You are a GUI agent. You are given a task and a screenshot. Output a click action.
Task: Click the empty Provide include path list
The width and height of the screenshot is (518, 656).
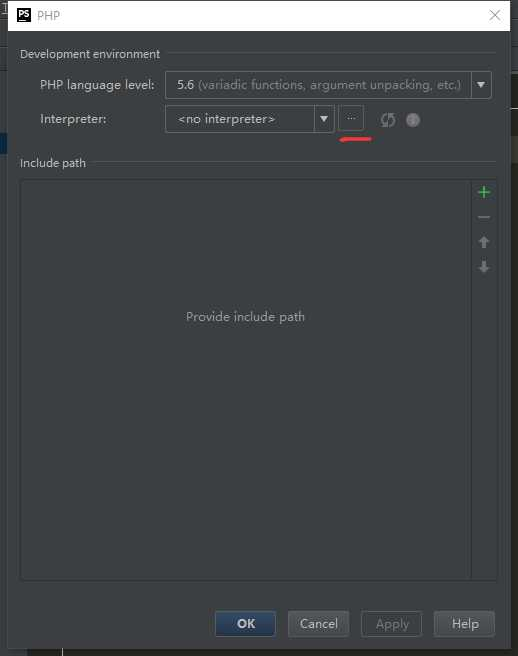(x=246, y=380)
